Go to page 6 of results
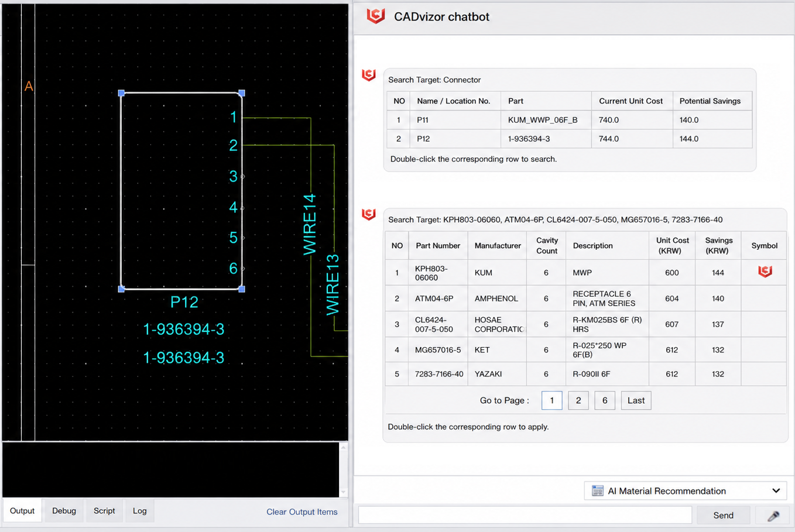This screenshot has width=795, height=532. tap(605, 400)
